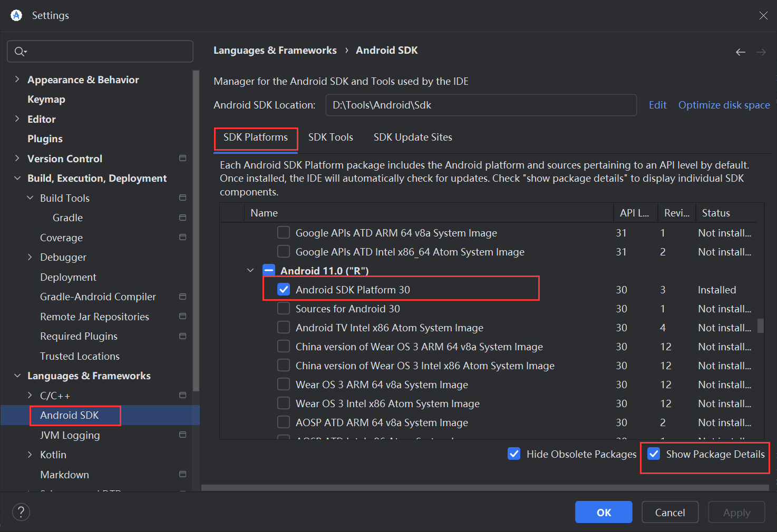Click project-level icon beside C/C++
777x532 pixels.
[x=183, y=395]
